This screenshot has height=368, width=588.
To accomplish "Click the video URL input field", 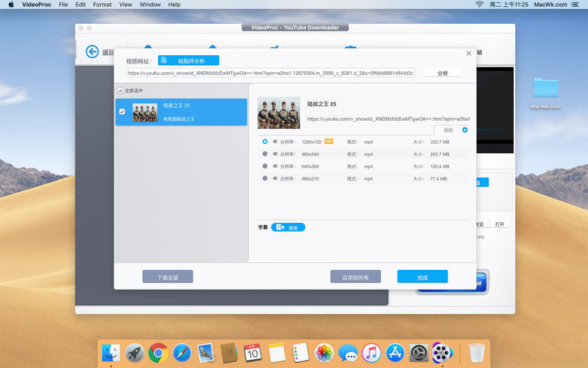I will coord(270,73).
